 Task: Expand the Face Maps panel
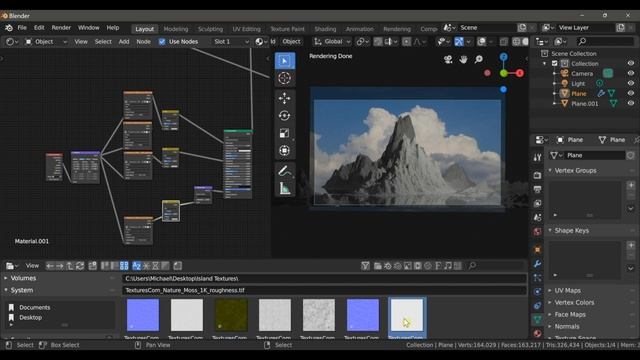point(550,315)
